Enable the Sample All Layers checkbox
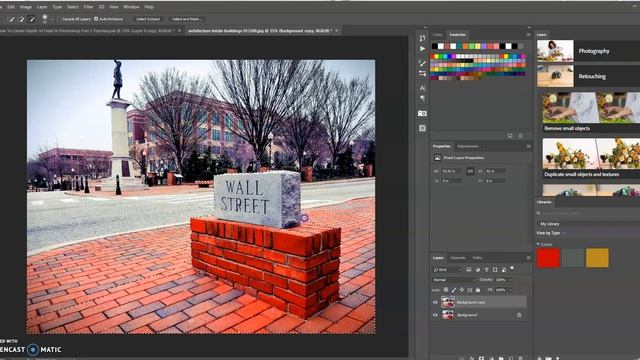The width and height of the screenshot is (640, 360). [x=59, y=19]
